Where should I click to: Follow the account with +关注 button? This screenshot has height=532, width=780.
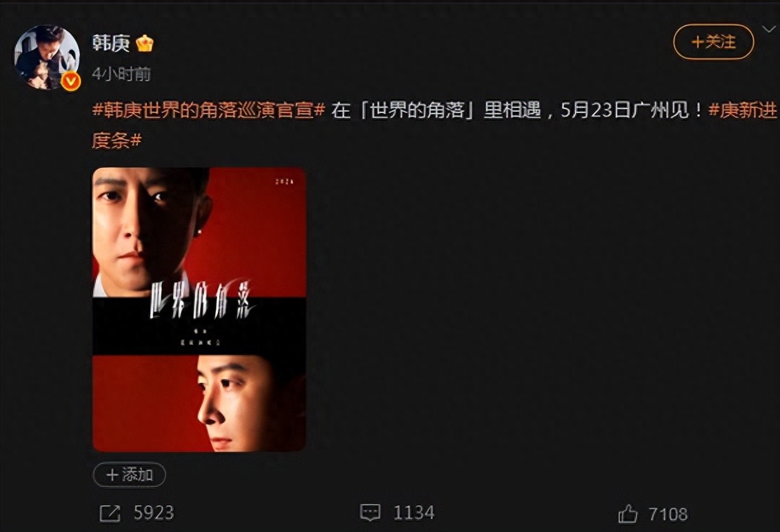point(713,42)
